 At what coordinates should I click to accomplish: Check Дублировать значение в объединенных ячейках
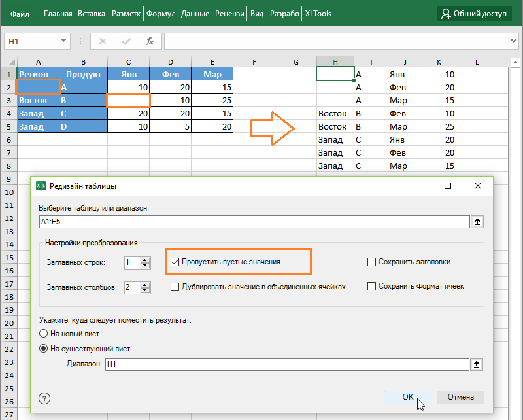[x=175, y=287]
